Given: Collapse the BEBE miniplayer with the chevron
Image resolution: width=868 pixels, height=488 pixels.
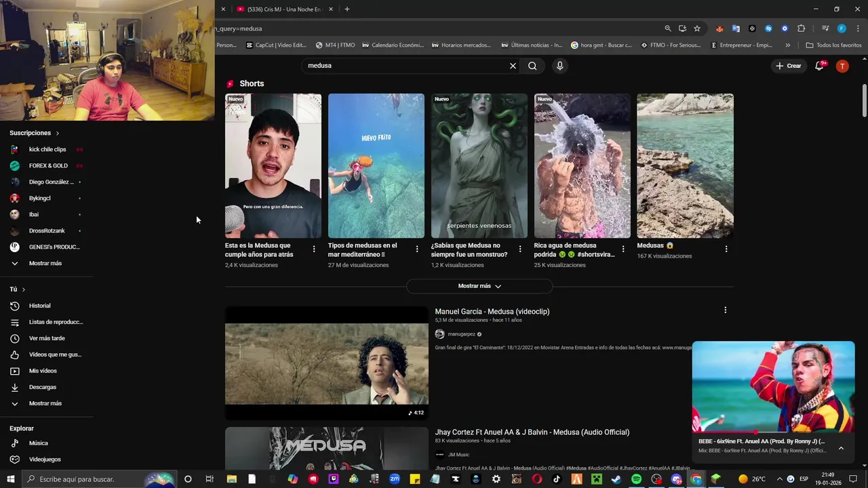Looking at the screenshot, I should 841,448.
